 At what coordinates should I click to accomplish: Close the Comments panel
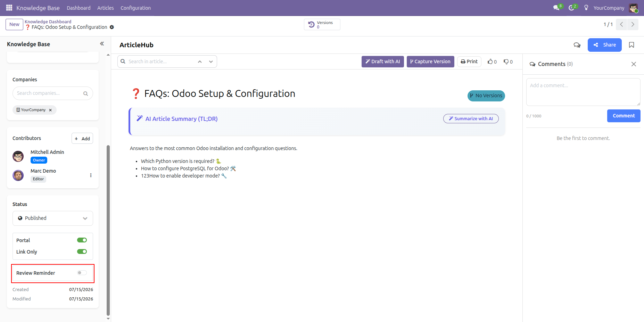coord(634,64)
